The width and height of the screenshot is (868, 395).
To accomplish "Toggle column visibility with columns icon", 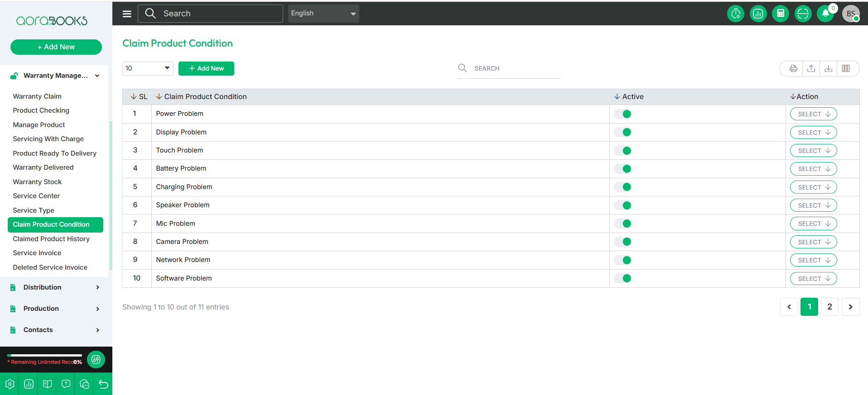I will coord(846,68).
